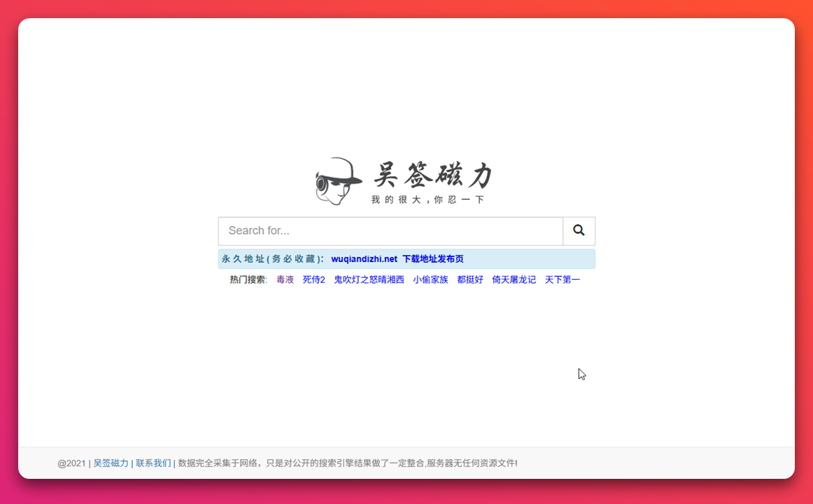The width and height of the screenshot is (813, 504).
Task: Click the slogan text under the logo
Action: pyautogui.click(x=428, y=198)
